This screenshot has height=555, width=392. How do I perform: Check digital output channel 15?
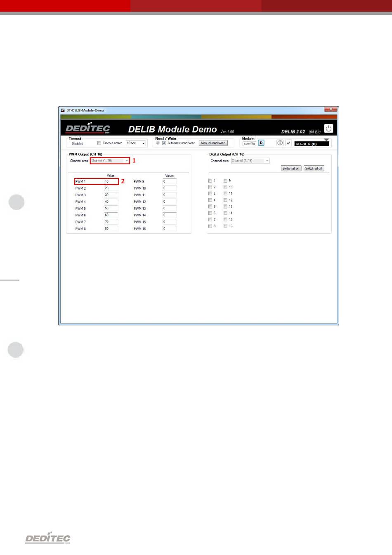pos(225,220)
